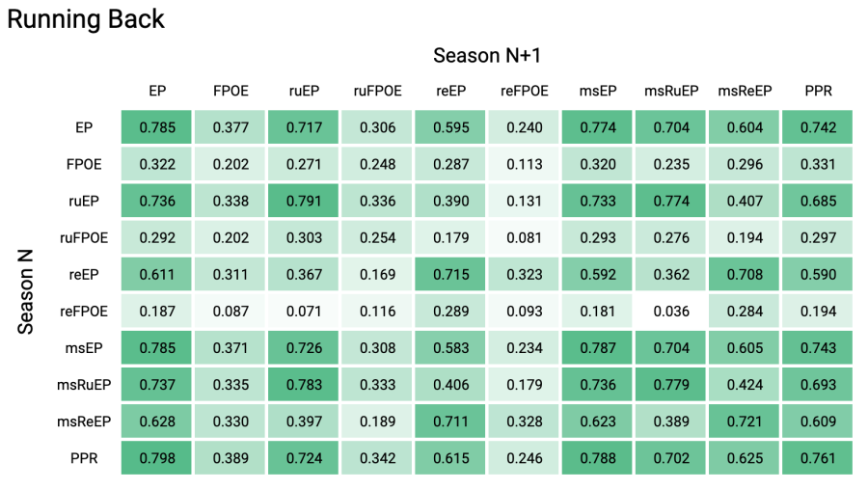Viewport: 868px width, 490px height.
Task: Select the Season N+1 header label
Action: tap(487, 55)
